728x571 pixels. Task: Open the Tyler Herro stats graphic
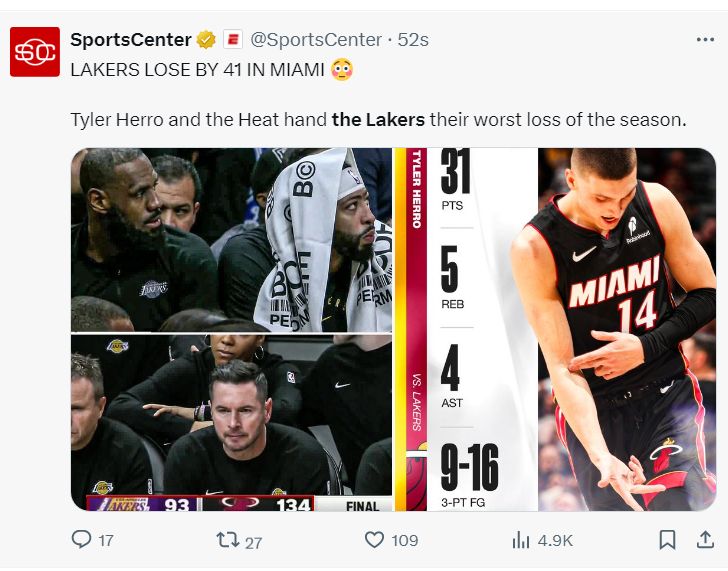click(556, 330)
